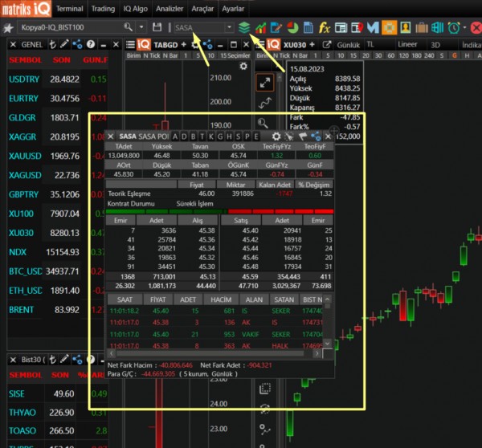Select the H weekly period button
482x448 pixels.
coord(467,55)
